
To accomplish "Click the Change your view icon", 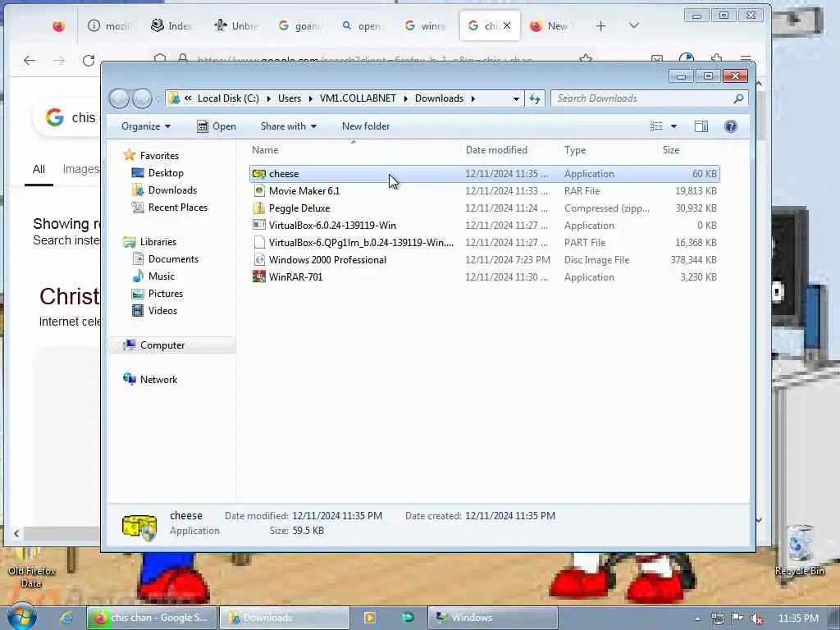I will tap(655, 126).
